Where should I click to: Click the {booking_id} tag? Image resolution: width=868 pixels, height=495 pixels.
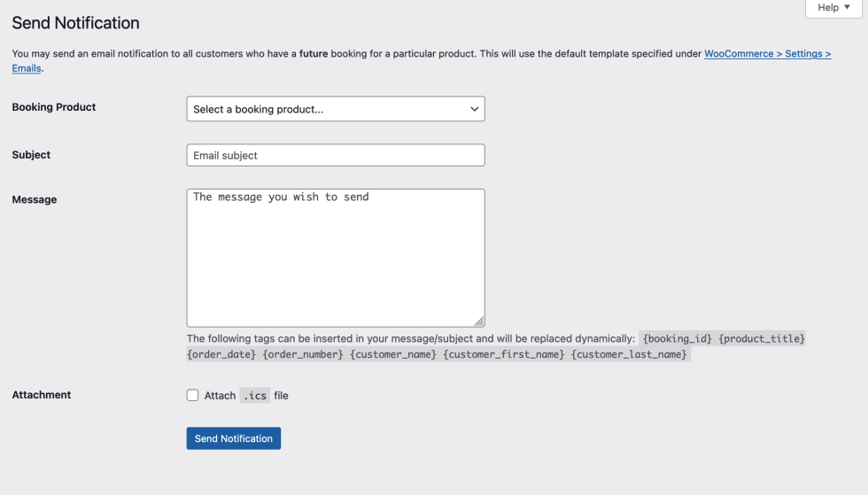coord(678,339)
